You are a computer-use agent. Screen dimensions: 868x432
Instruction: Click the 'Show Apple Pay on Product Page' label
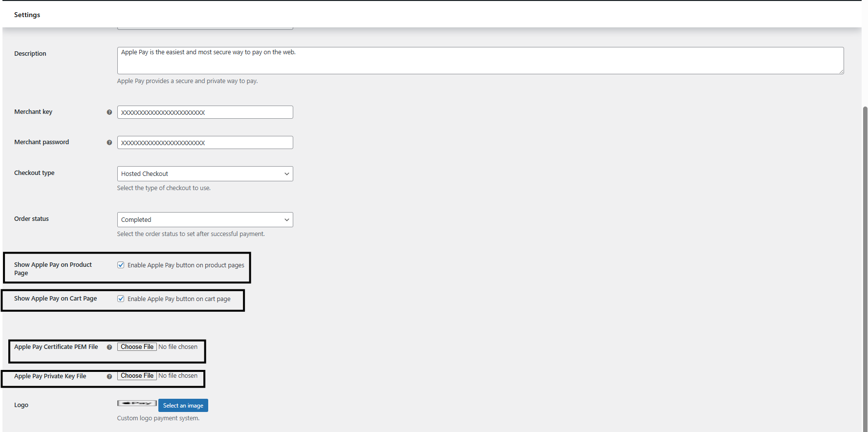tap(53, 269)
